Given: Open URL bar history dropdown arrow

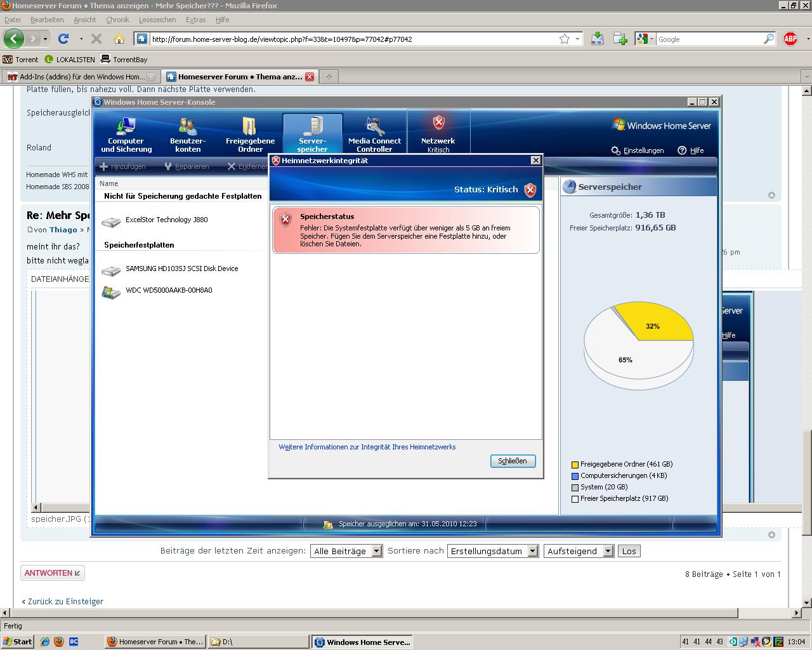Looking at the screenshot, I should (577, 39).
